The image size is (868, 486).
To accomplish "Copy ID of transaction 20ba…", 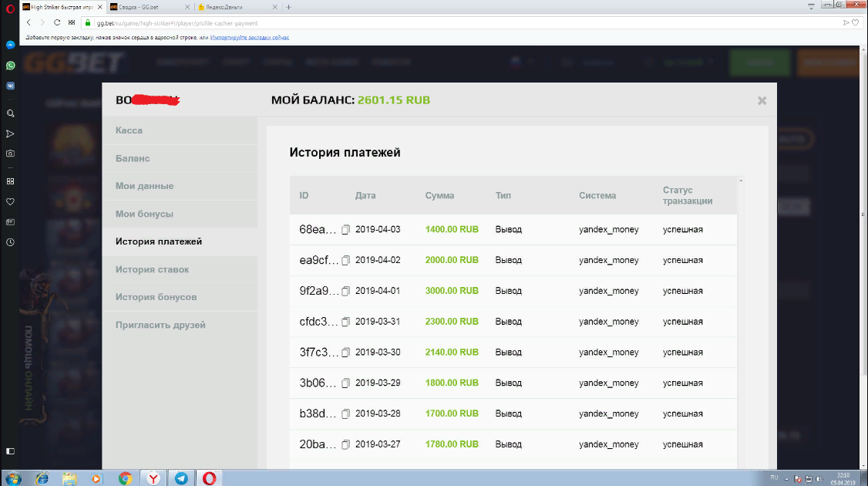I will (x=345, y=444).
